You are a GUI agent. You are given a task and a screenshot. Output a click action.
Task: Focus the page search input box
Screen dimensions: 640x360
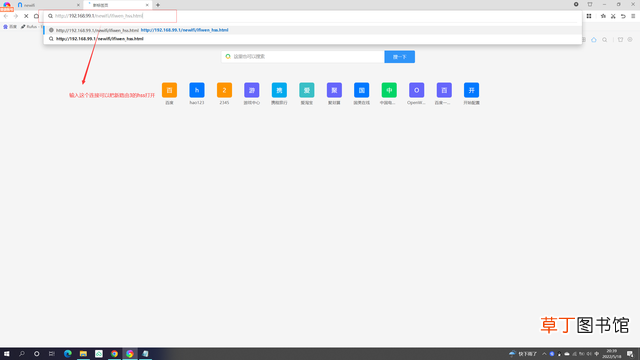pyautogui.click(x=303, y=57)
